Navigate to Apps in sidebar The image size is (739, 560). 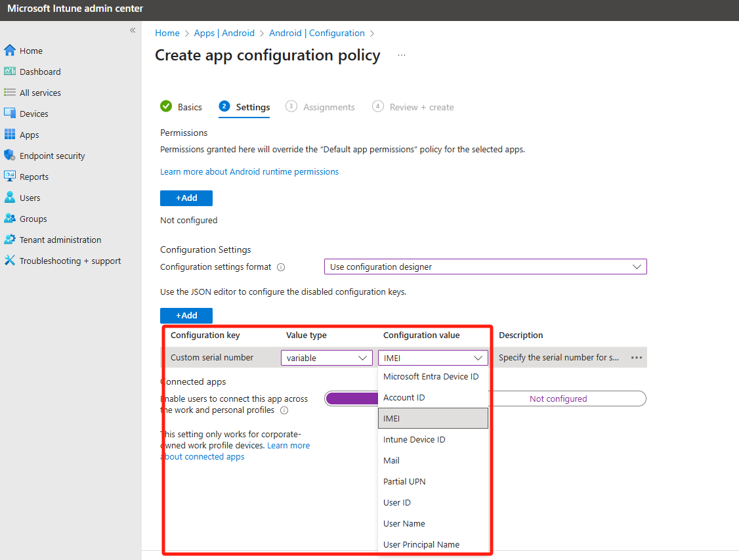(x=30, y=135)
